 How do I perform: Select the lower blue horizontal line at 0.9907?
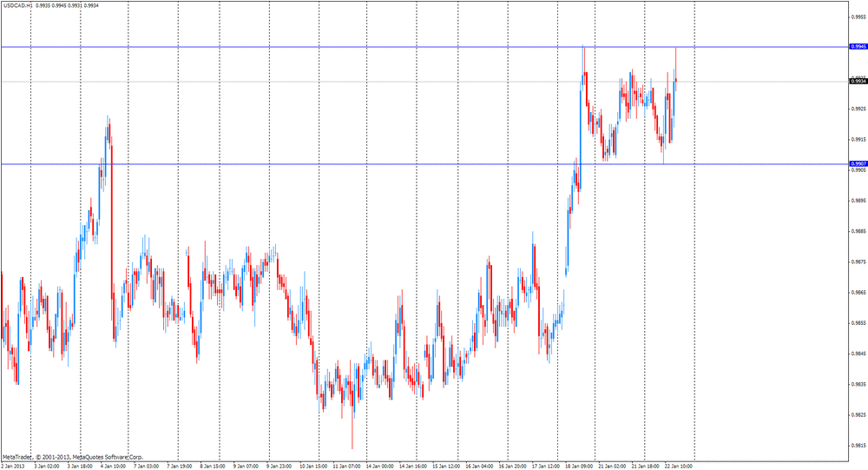click(424, 164)
